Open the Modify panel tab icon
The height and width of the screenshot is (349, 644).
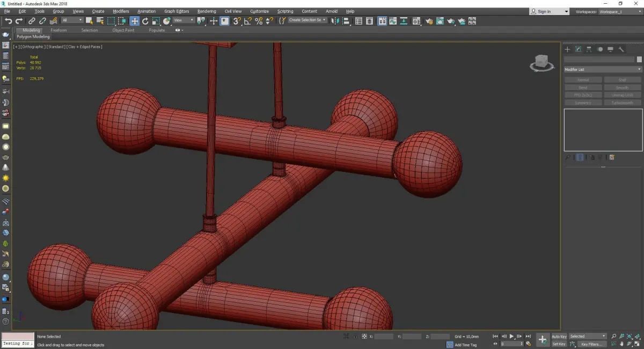[578, 49]
